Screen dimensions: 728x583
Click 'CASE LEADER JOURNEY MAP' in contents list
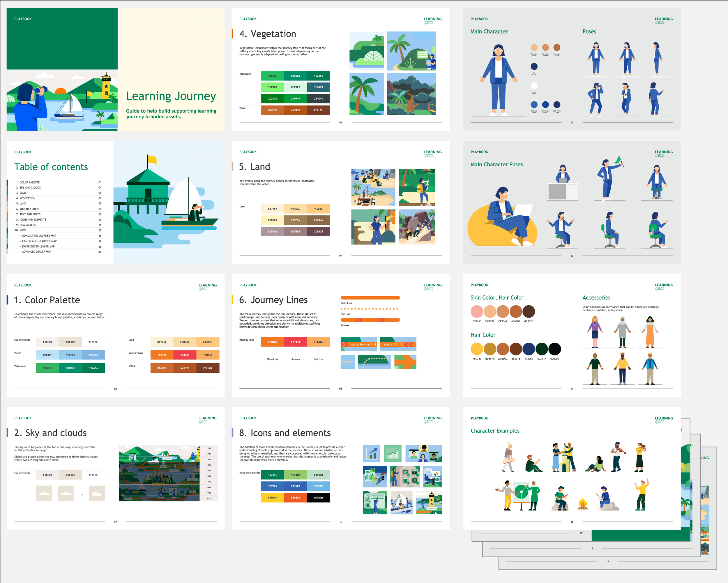39,241
